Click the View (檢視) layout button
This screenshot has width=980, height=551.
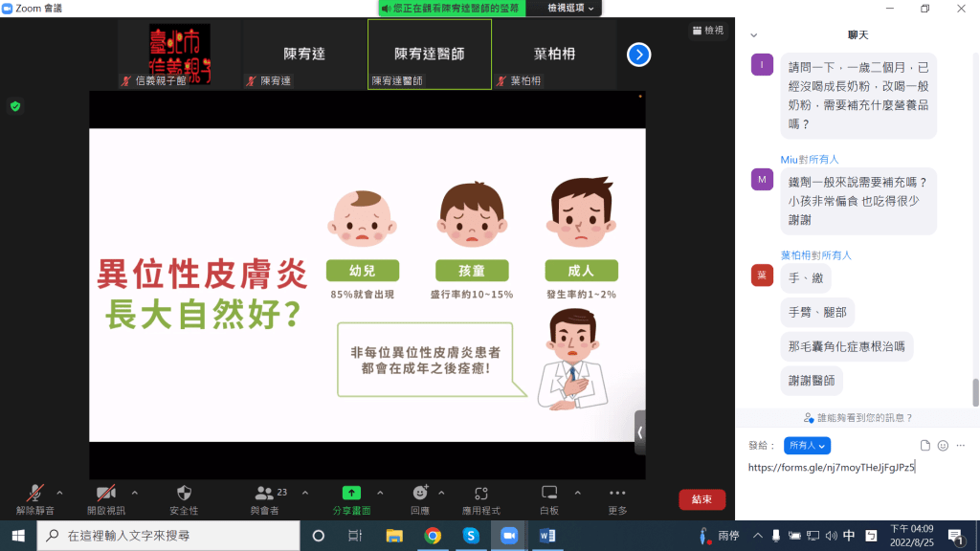coord(708,31)
